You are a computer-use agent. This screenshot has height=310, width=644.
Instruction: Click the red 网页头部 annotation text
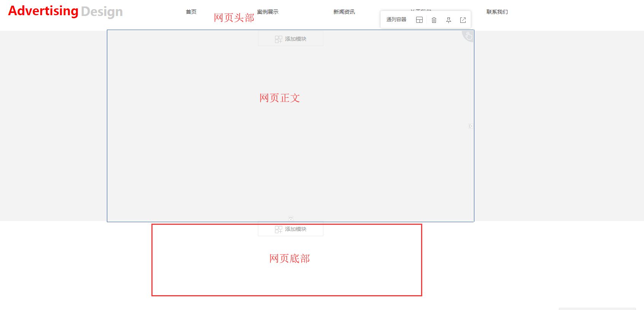234,18
